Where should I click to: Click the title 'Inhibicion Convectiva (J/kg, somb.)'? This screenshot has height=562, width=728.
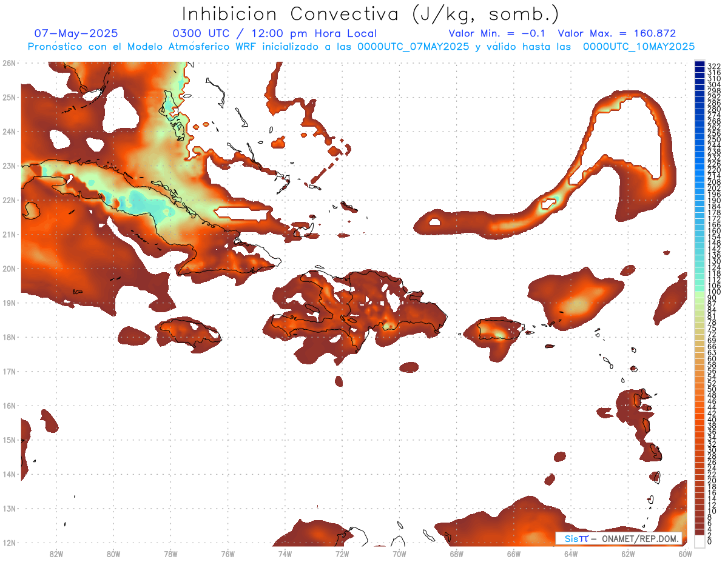[x=371, y=14]
